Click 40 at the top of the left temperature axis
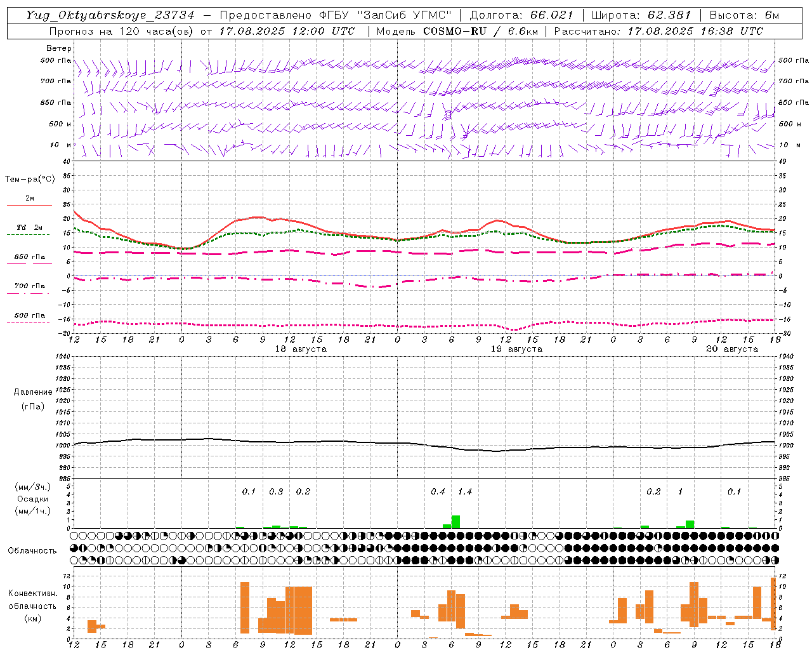The height and width of the screenshot is (650, 812). [x=66, y=161]
